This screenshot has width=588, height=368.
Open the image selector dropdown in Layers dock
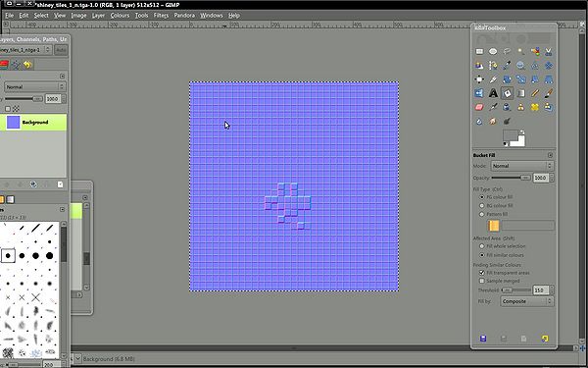25,50
